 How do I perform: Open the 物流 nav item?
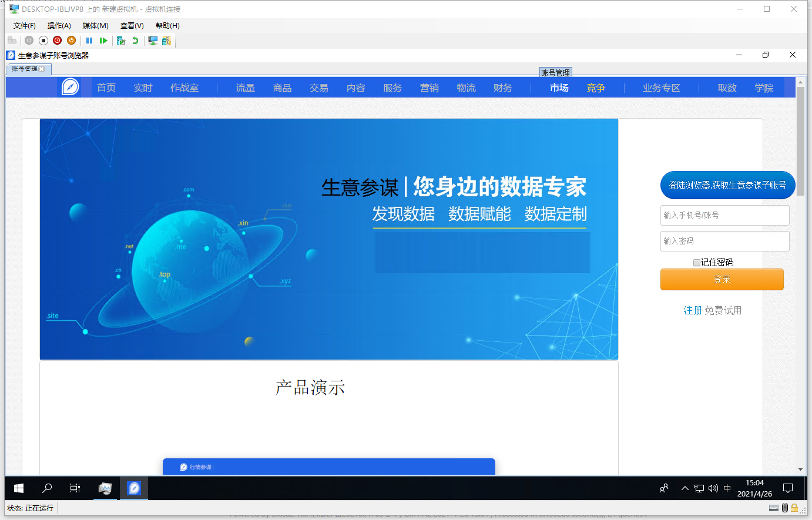[467, 88]
